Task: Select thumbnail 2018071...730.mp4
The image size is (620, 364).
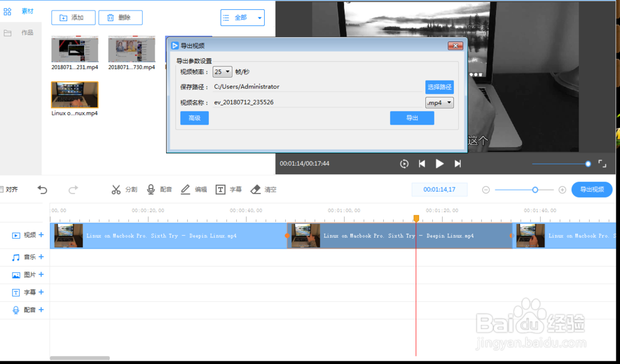Action: click(131, 49)
